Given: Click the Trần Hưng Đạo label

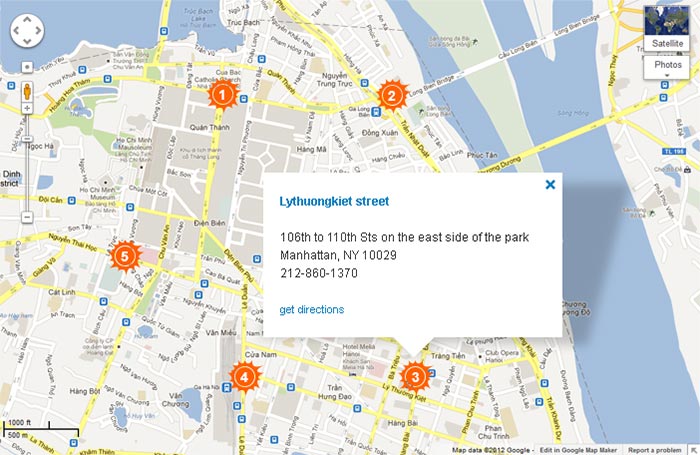Looking at the screenshot, I should tap(334, 392).
